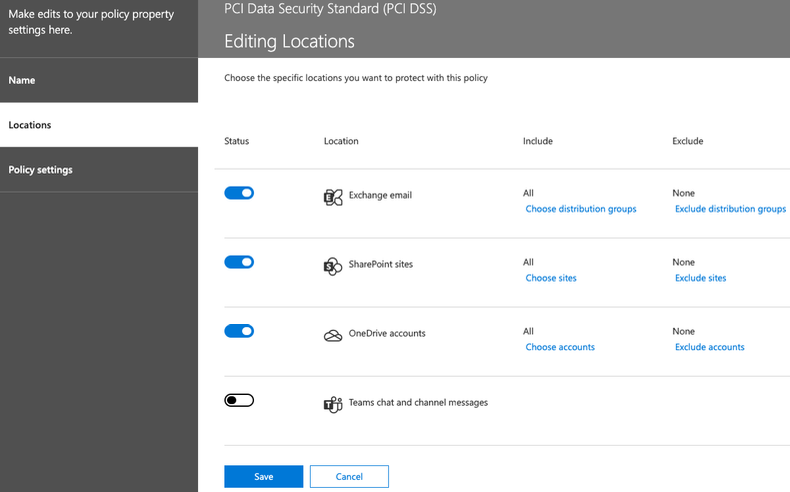This screenshot has height=492, width=790.
Task: Turn off the Exchange email toggle
Action: 239,193
